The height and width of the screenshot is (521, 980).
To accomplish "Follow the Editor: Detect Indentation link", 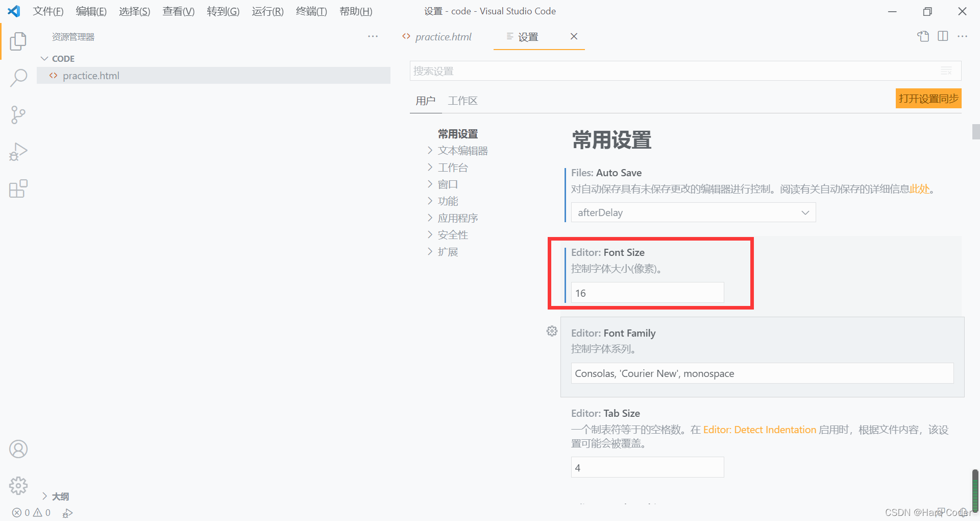I will pyautogui.click(x=759, y=430).
